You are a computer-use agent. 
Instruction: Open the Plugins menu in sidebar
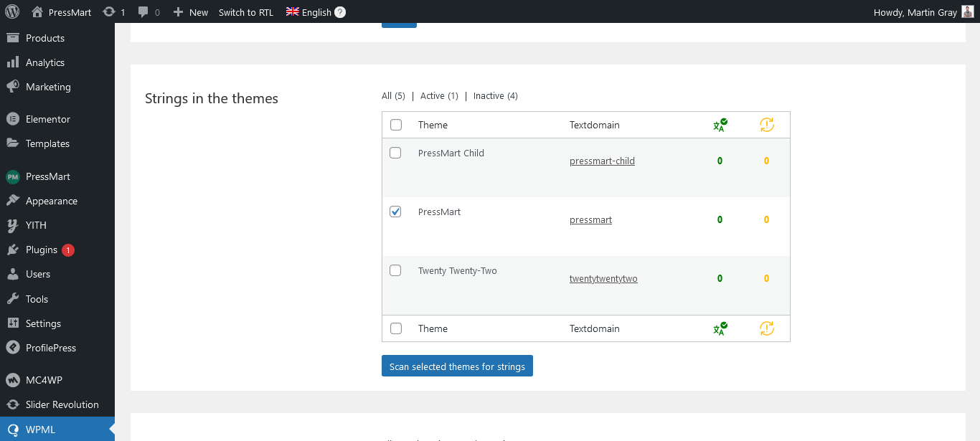click(x=42, y=250)
